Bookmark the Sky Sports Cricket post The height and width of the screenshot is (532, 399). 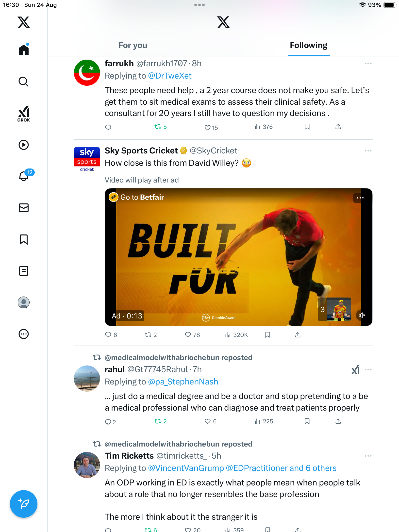pos(268,335)
